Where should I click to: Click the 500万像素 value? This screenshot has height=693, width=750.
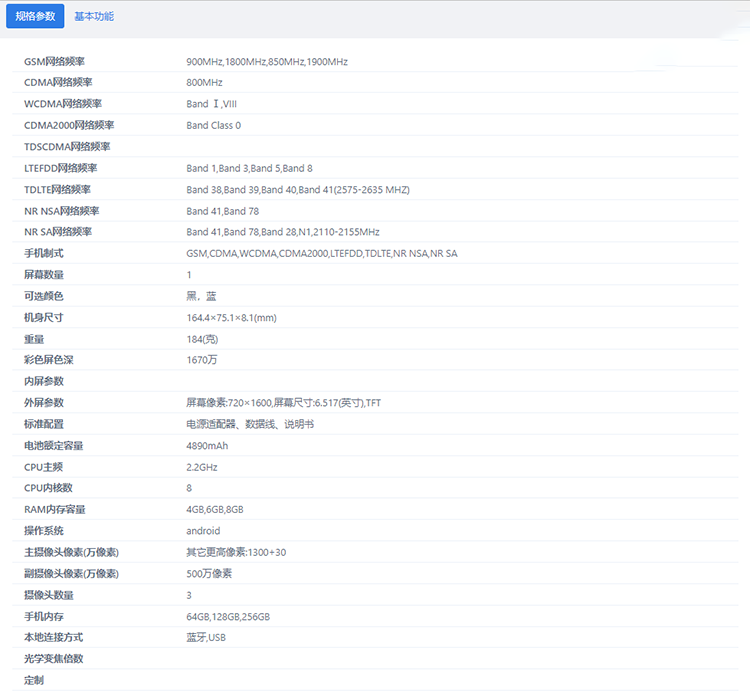209,573
